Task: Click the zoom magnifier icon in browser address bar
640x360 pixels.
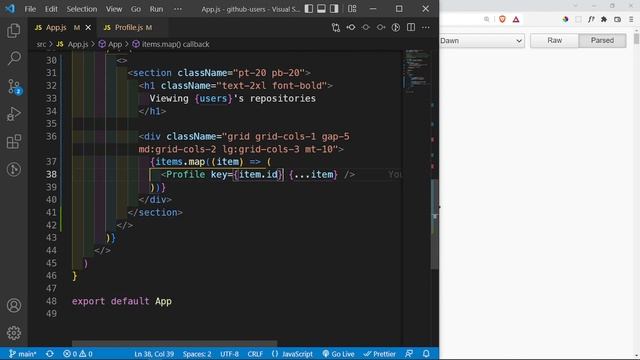Action: [x=487, y=19]
